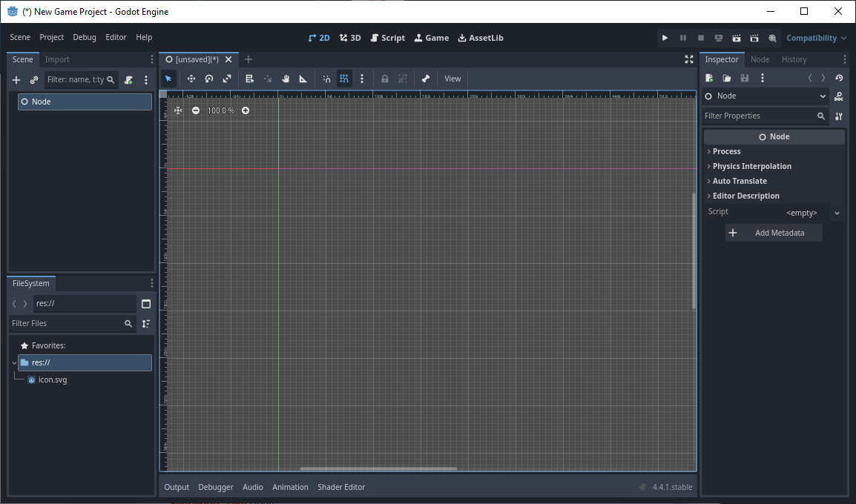Click the skeleton bone options icon

click(x=426, y=79)
